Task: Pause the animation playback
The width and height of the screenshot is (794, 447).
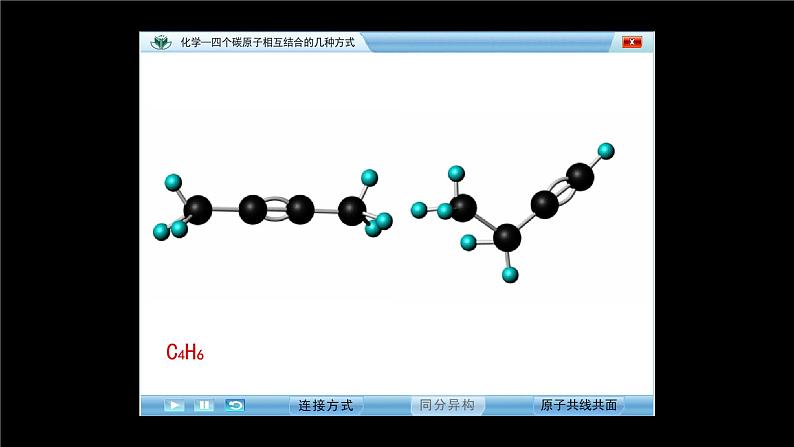Action: [x=204, y=405]
